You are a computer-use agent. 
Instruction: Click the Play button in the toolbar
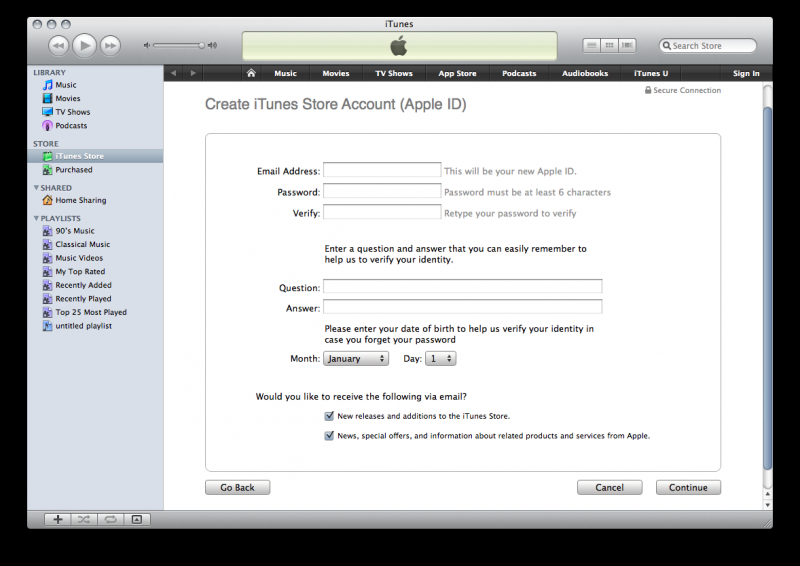(84, 45)
